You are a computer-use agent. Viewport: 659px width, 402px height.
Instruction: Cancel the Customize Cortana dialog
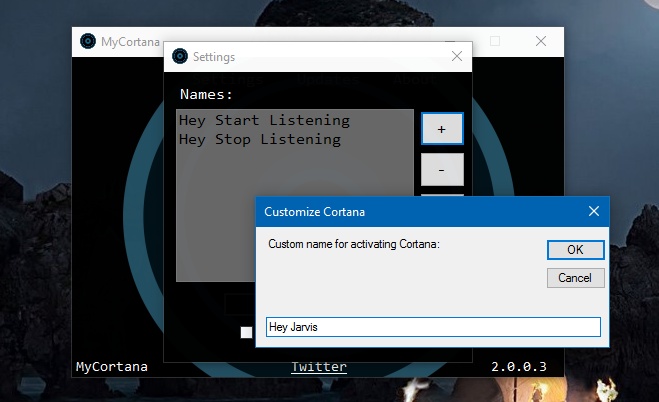coord(575,278)
